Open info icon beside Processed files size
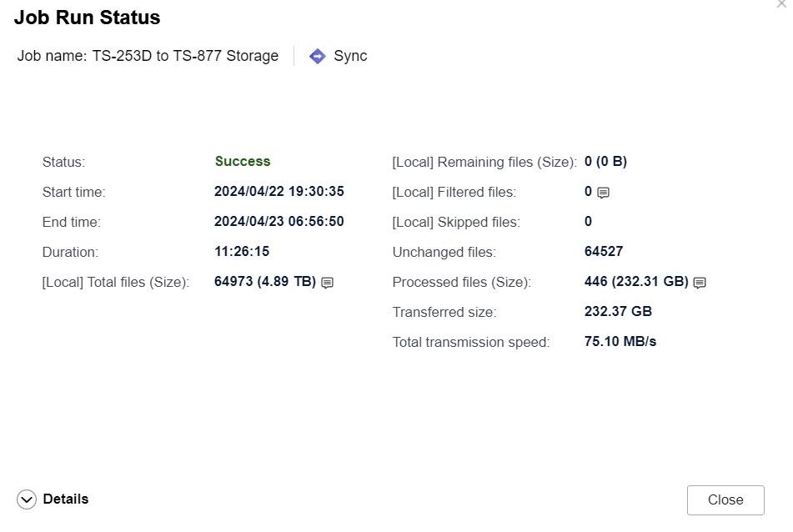 pyautogui.click(x=700, y=283)
